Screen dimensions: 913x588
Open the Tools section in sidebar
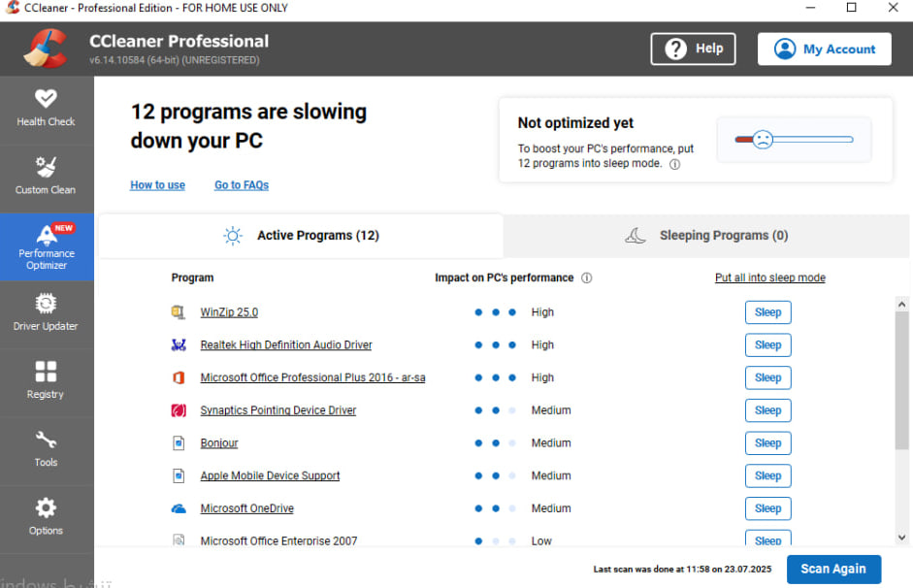point(46,451)
